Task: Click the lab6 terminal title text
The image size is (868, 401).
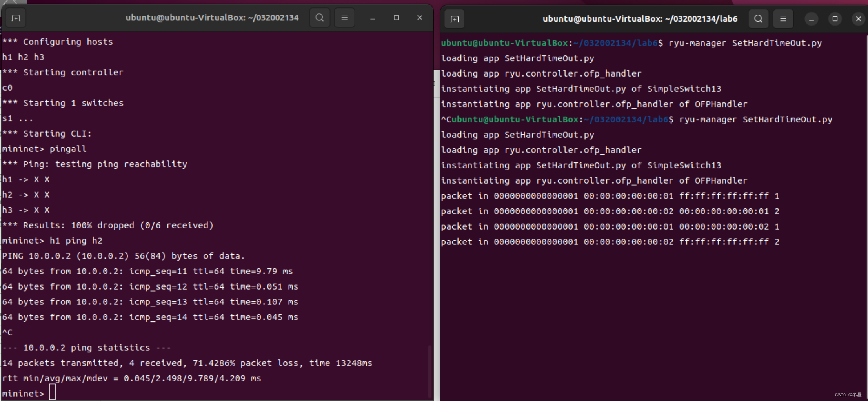Action: click(x=640, y=19)
